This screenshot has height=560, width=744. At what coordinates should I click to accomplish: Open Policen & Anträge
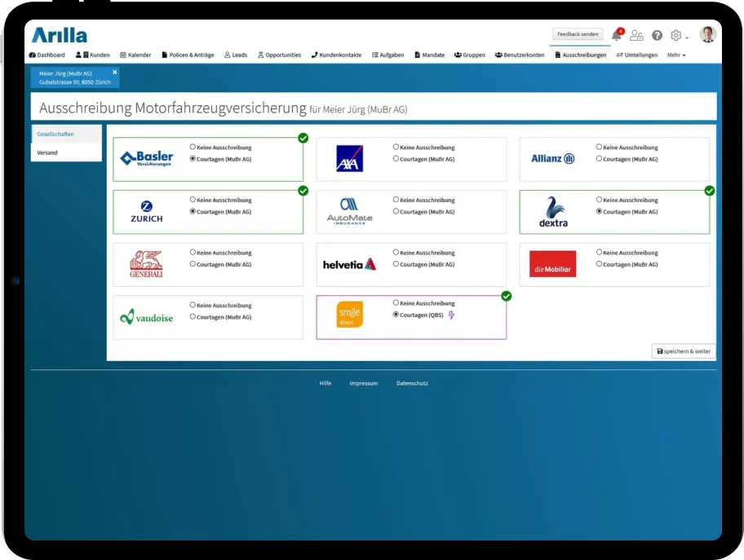tap(188, 55)
